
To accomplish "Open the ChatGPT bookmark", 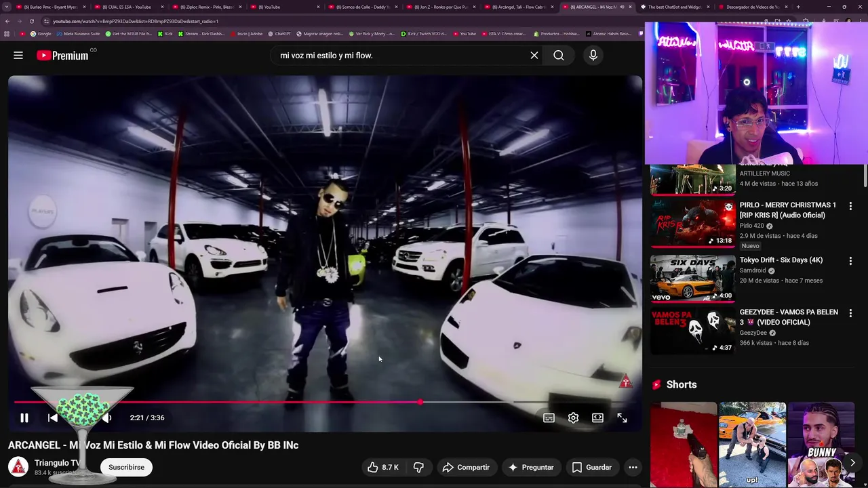I will pos(279,34).
